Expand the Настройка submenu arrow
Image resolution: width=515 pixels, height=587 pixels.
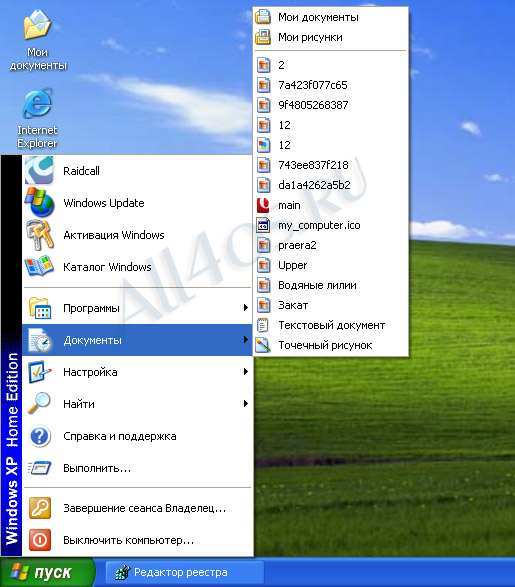pos(246,371)
